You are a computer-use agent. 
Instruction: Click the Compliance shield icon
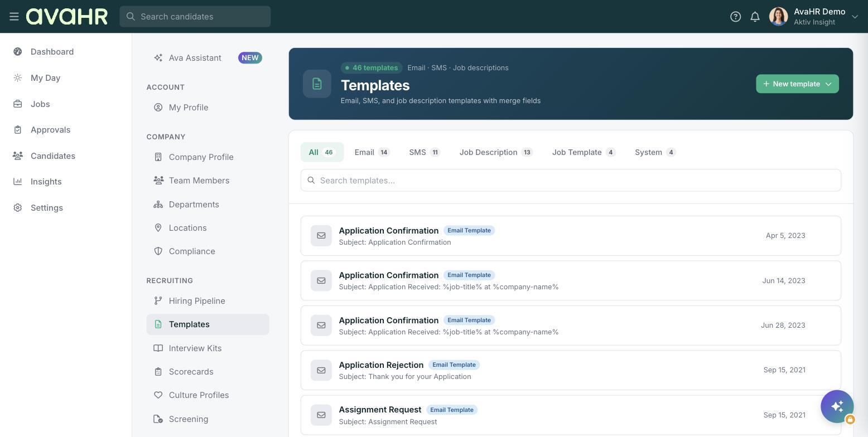tap(158, 251)
